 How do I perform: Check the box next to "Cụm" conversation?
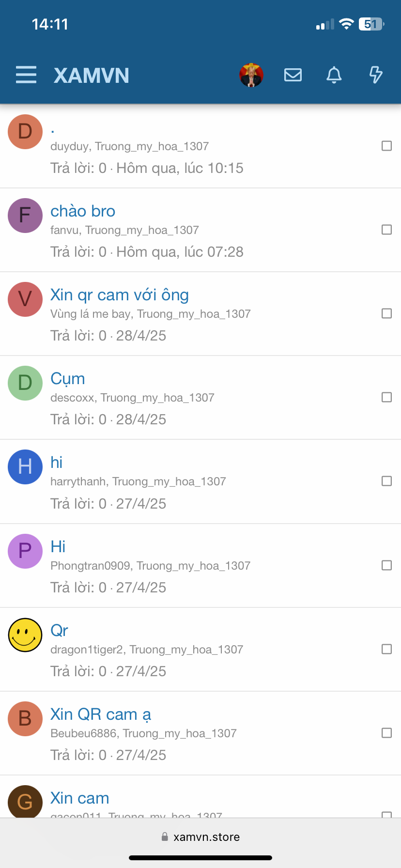click(x=386, y=397)
